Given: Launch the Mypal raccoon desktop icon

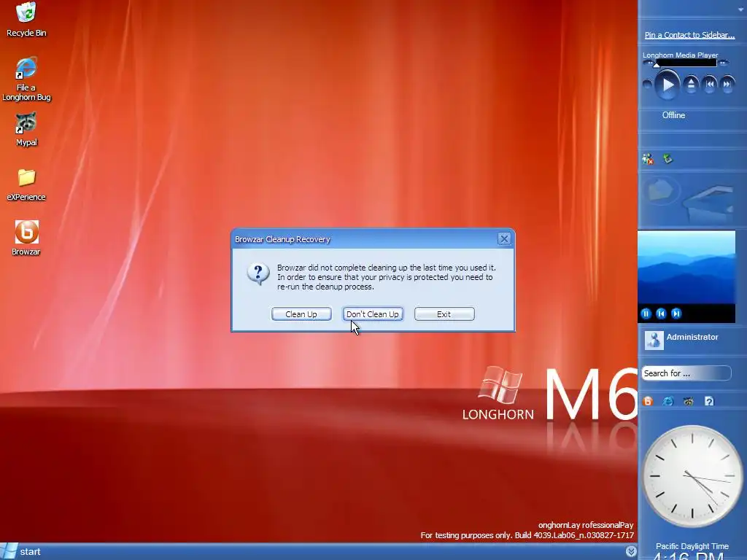Looking at the screenshot, I should point(26,130).
